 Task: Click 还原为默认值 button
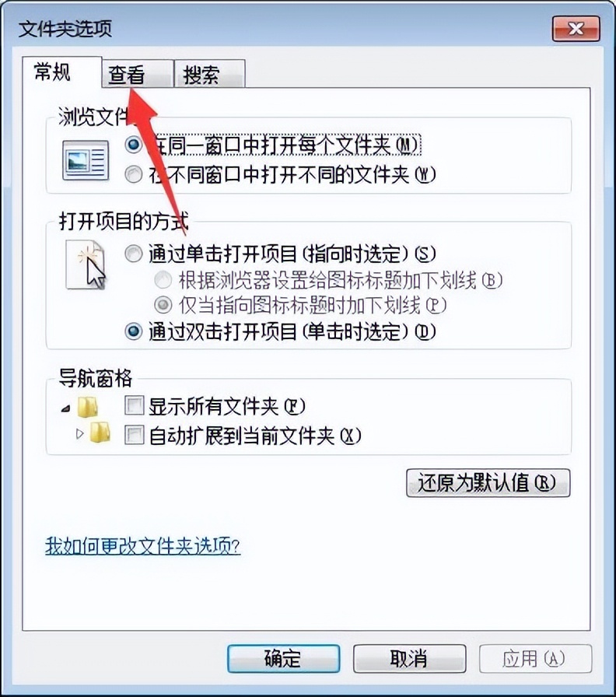[x=488, y=483]
